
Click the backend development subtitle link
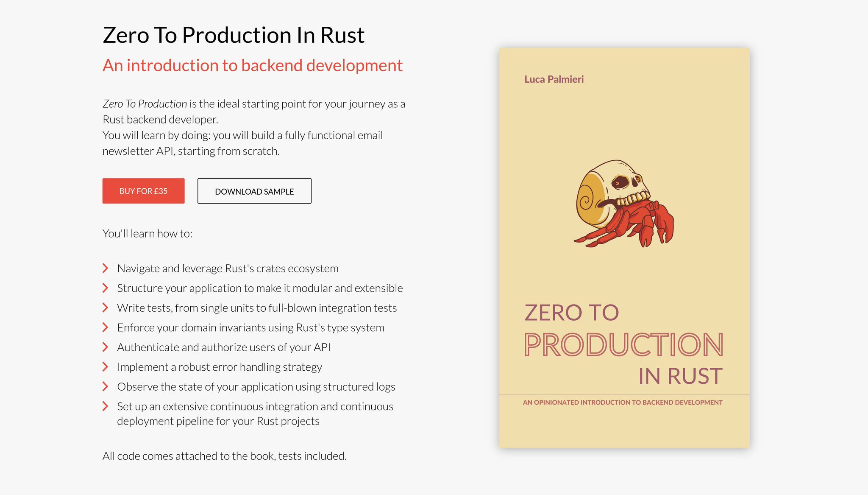(253, 65)
